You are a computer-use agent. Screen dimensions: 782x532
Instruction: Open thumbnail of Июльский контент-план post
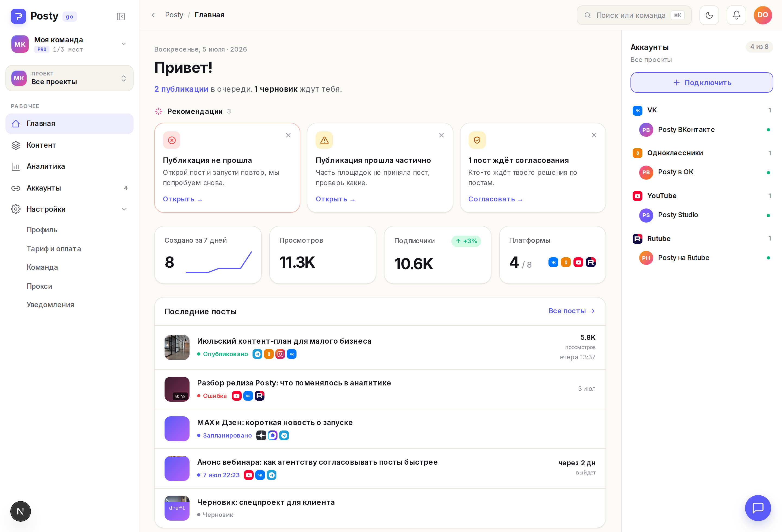(x=177, y=347)
